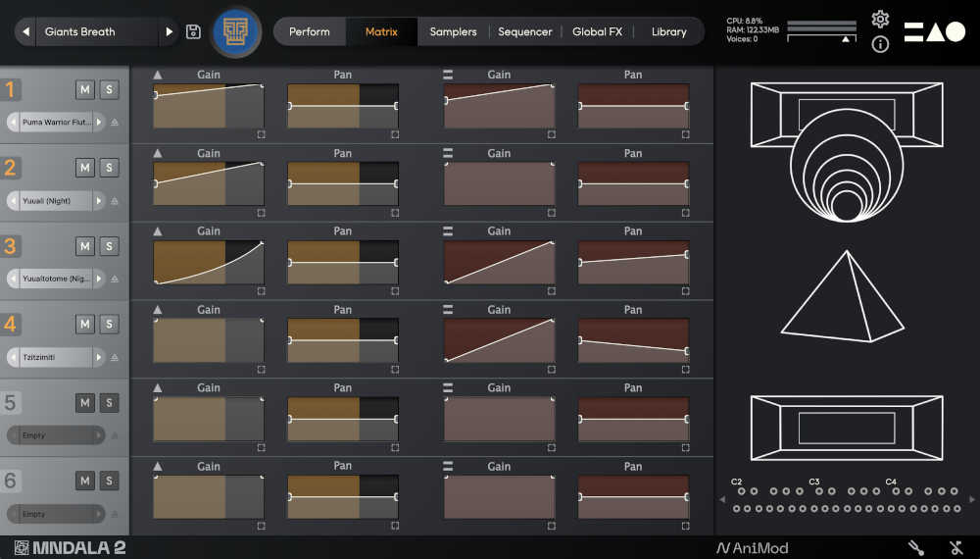Image resolution: width=980 pixels, height=559 pixels.
Task: Go to the next preset with right arrow
Action: pos(170,31)
